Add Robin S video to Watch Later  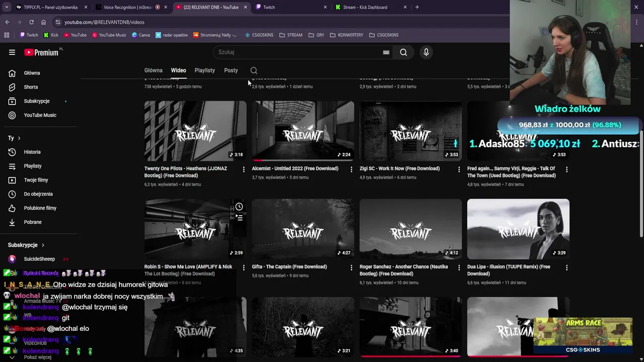tap(239, 207)
